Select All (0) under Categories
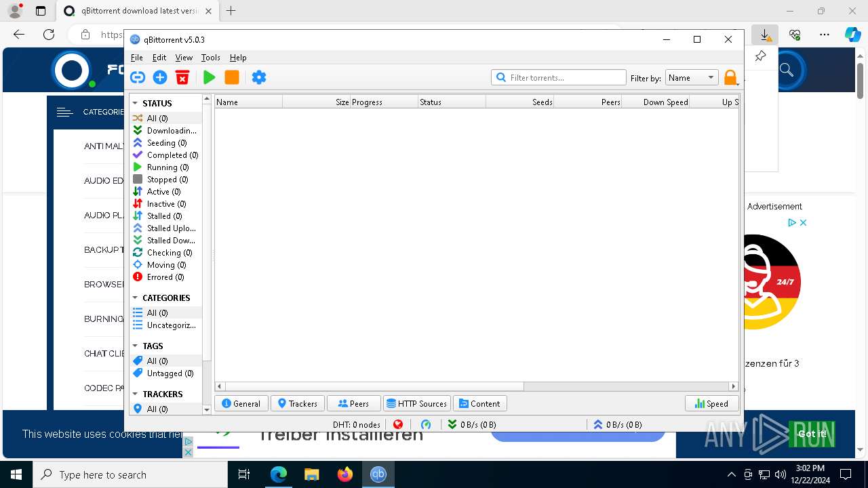This screenshot has height=488, width=868. (166, 312)
